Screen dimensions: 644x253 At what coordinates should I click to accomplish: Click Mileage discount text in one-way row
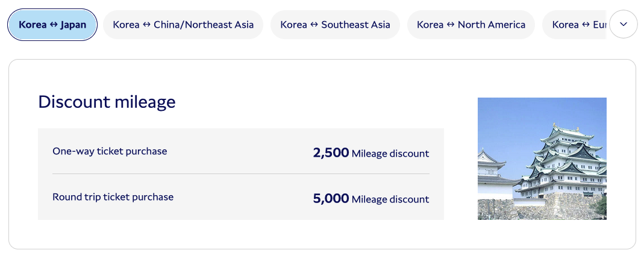click(x=390, y=154)
